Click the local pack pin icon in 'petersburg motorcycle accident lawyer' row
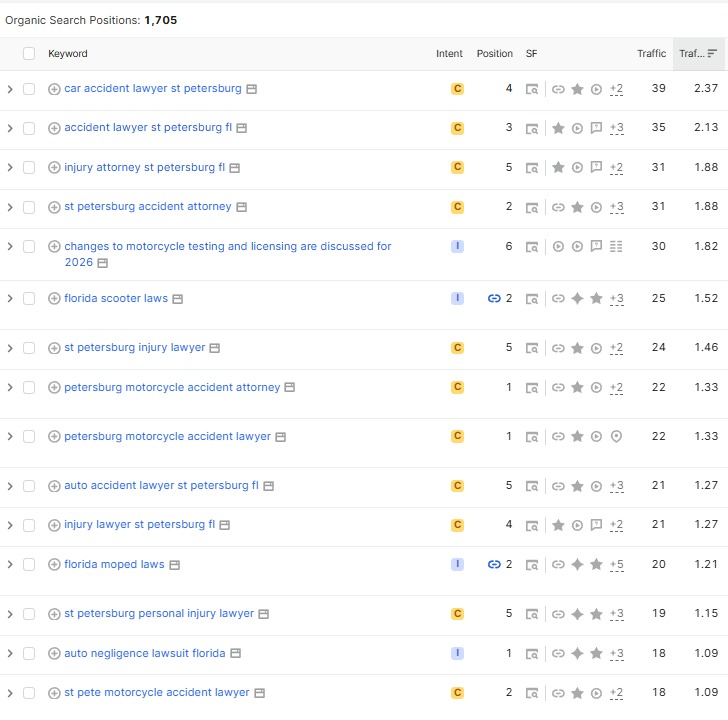Viewport: 728px width, 720px height. click(616, 437)
